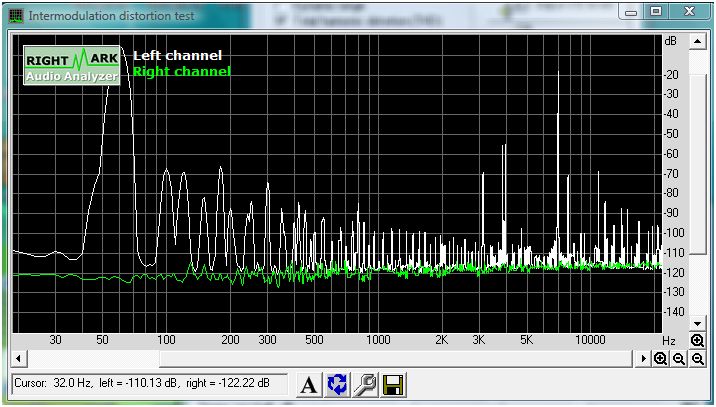This screenshot has width=716, height=407.
Task: Minimize the Intermodulation distortion test window
Action: (630, 12)
